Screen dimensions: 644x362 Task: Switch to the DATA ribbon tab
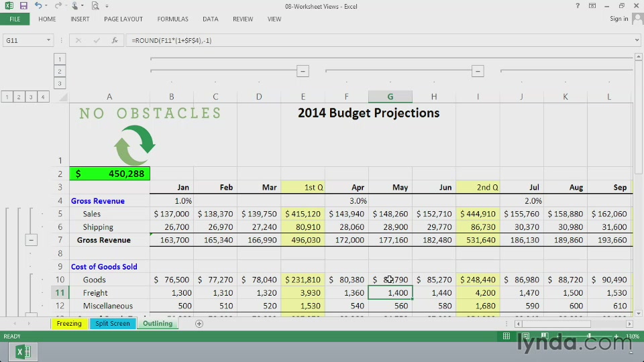tap(210, 19)
